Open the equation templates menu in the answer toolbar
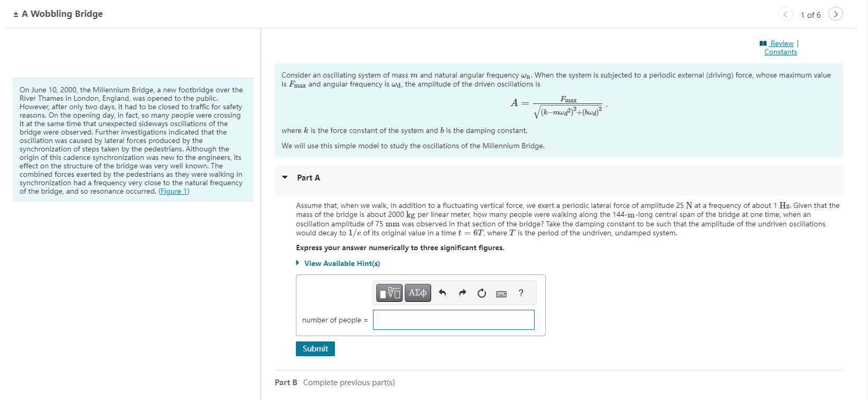 pyautogui.click(x=389, y=292)
